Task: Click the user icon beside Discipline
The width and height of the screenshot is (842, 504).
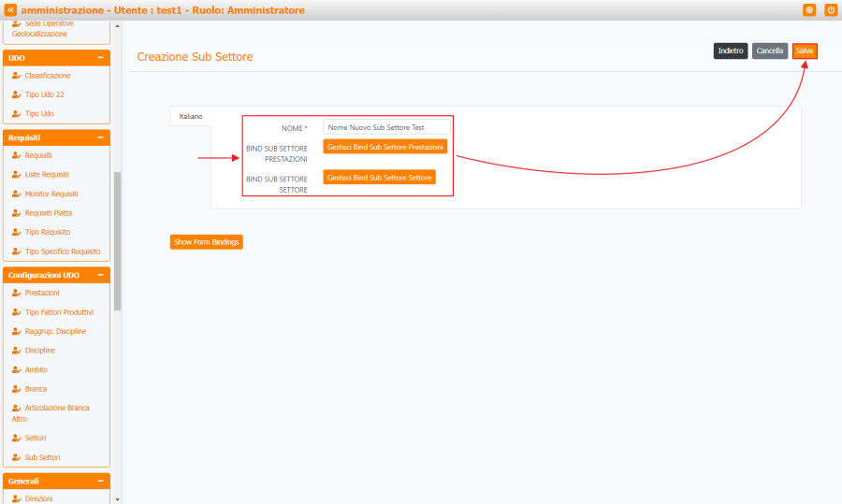Action: click(16, 351)
